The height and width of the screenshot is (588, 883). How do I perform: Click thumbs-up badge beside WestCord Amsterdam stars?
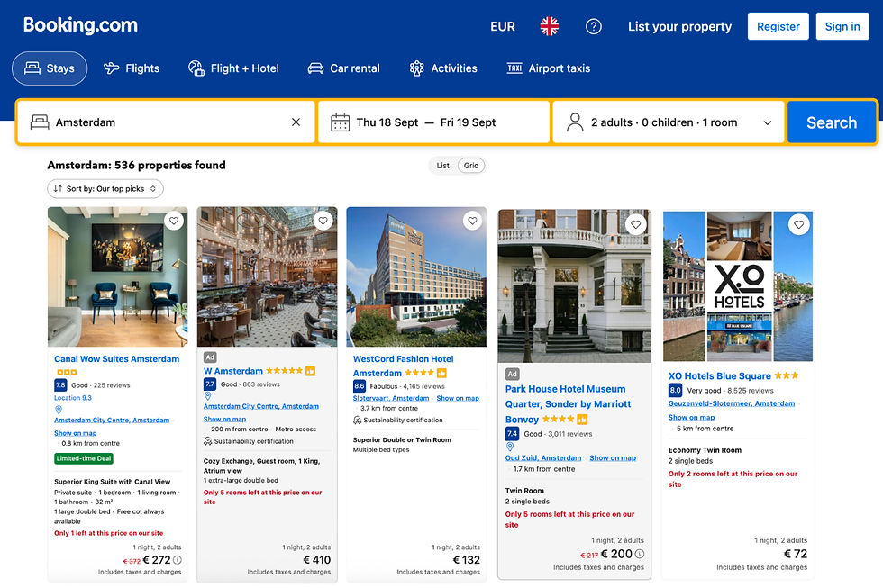(442, 373)
